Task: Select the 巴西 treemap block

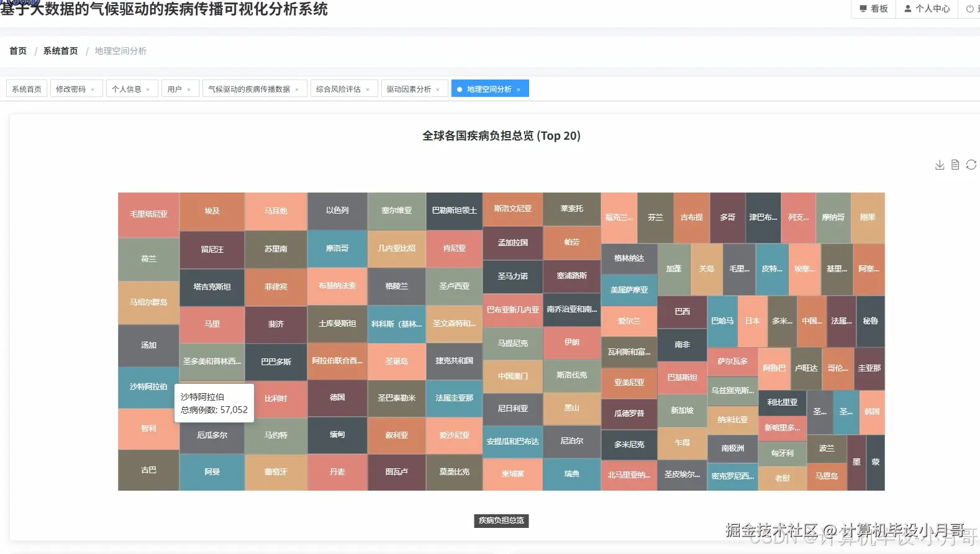Action: (683, 311)
